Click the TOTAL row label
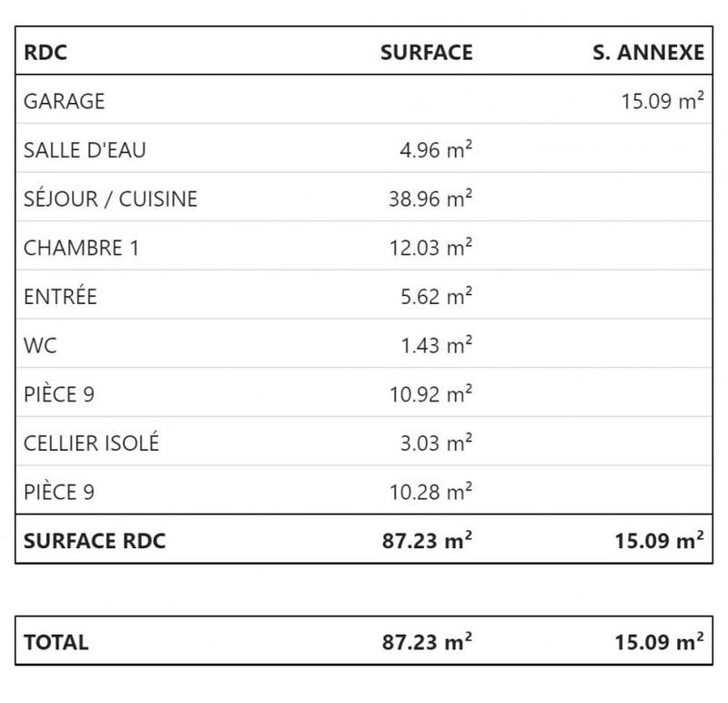728x703 pixels. point(56,642)
